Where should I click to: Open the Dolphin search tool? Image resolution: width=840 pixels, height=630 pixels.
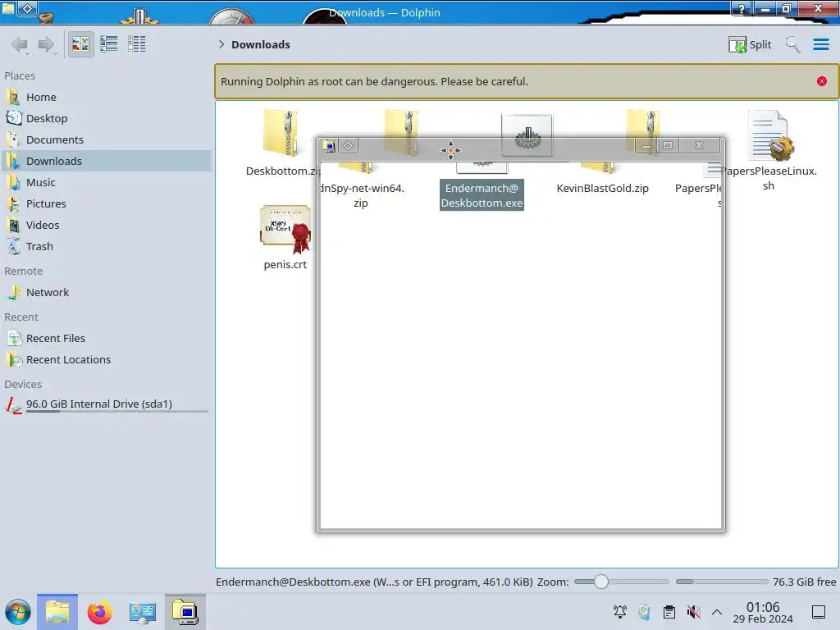point(793,44)
